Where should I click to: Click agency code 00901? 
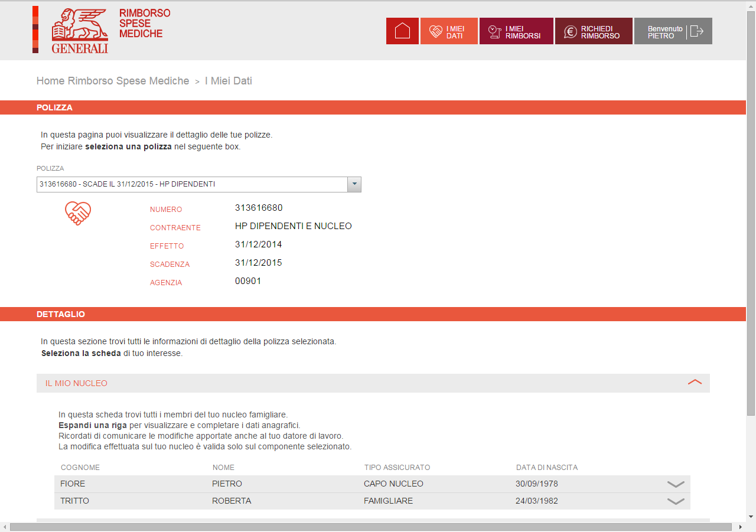(248, 280)
